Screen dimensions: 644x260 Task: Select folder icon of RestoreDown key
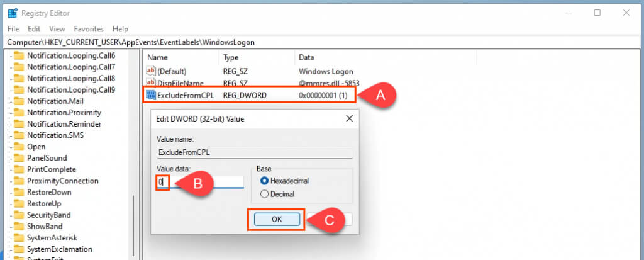click(x=19, y=192)
